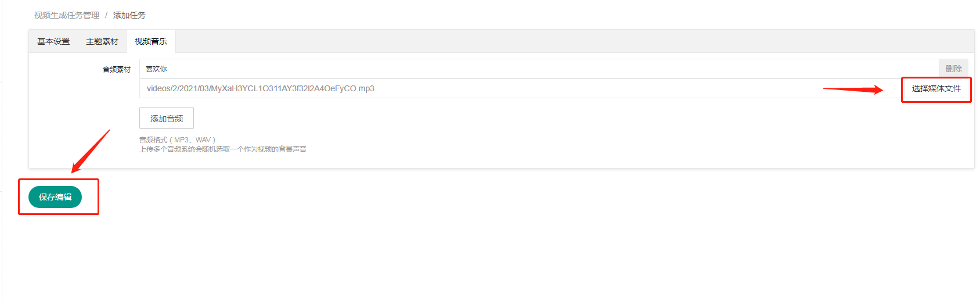Viewport: 980px width, 301px height.
Task: Click the blank panel area beside 添加音频
Action: (464, 119)
